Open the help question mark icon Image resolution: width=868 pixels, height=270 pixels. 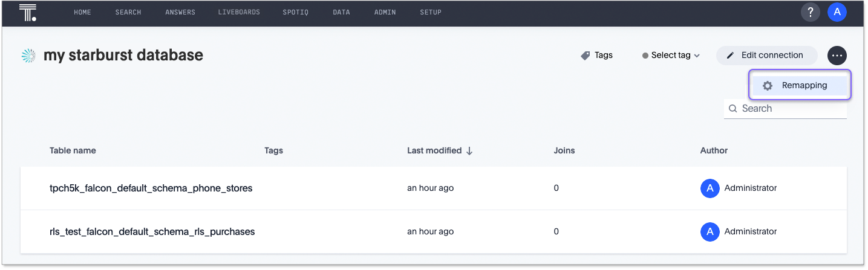point(810,12)
